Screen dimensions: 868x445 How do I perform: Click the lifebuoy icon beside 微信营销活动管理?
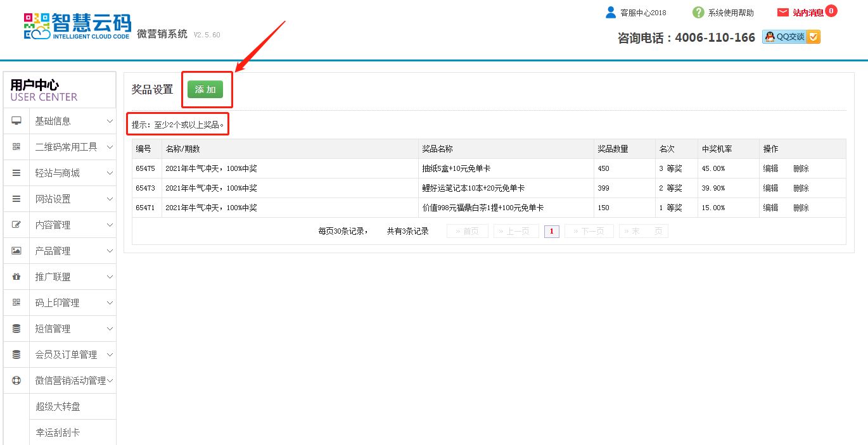(16, 380)
